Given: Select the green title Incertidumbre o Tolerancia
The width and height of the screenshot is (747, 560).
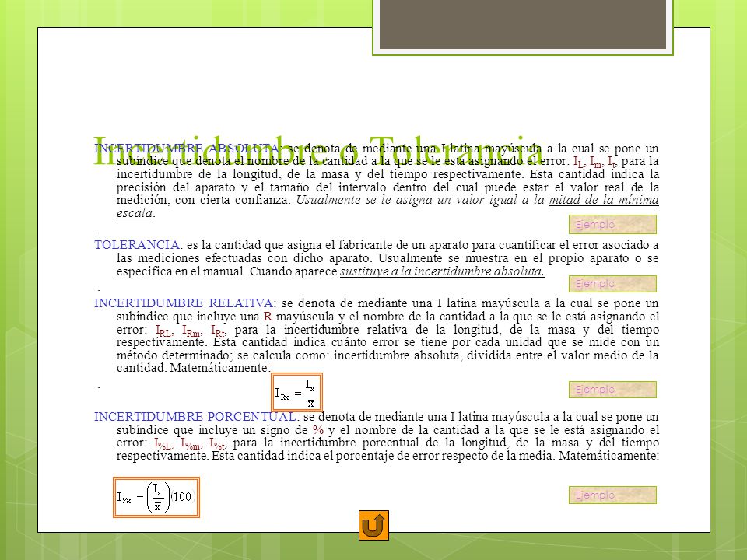Looking at the screenshot, I should pyautogui.click(x=318, y=152).
